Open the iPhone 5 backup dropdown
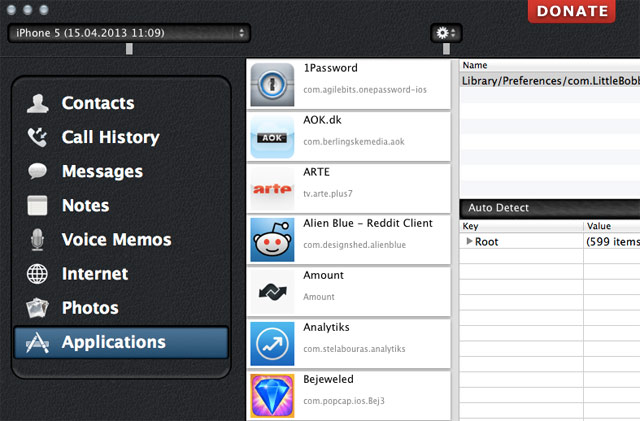The width and height of the screenshot is (640, 421). (x=129, y=33)
